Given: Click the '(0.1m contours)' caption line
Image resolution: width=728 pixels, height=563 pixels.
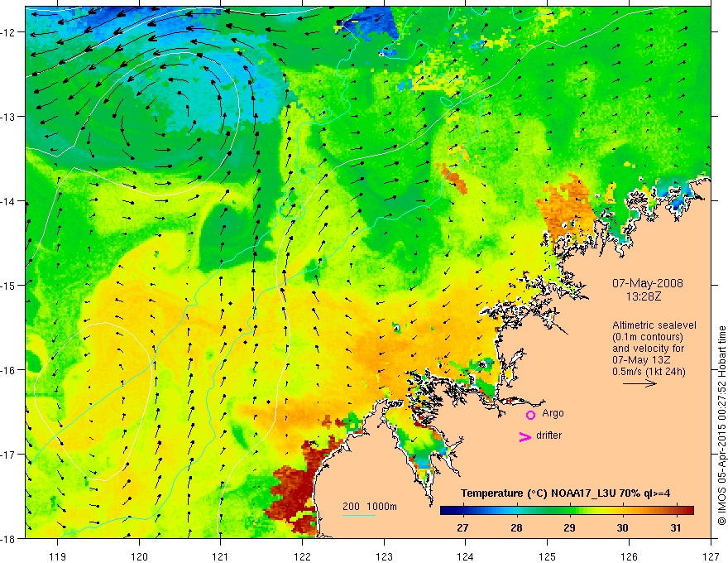Looking at the screenshot, I should (648, 337).
